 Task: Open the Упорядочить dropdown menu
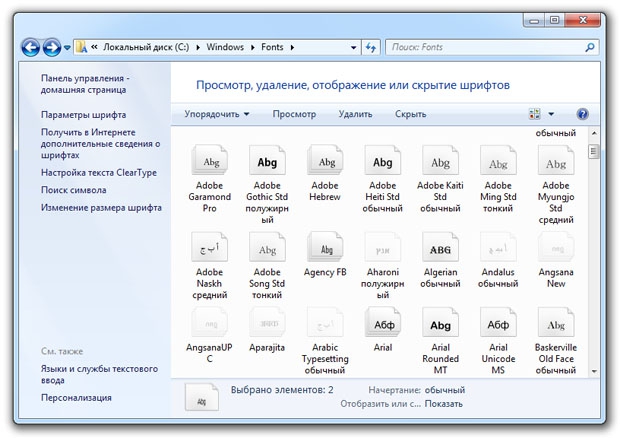pyautogui.click(x=217, y=114)
